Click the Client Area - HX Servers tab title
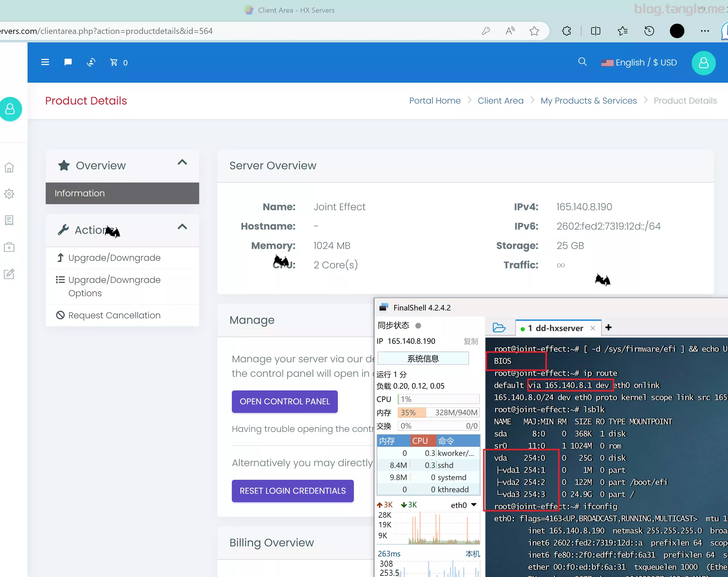Image resolution: width=728 pixels, height=577 pixels. 296,11
